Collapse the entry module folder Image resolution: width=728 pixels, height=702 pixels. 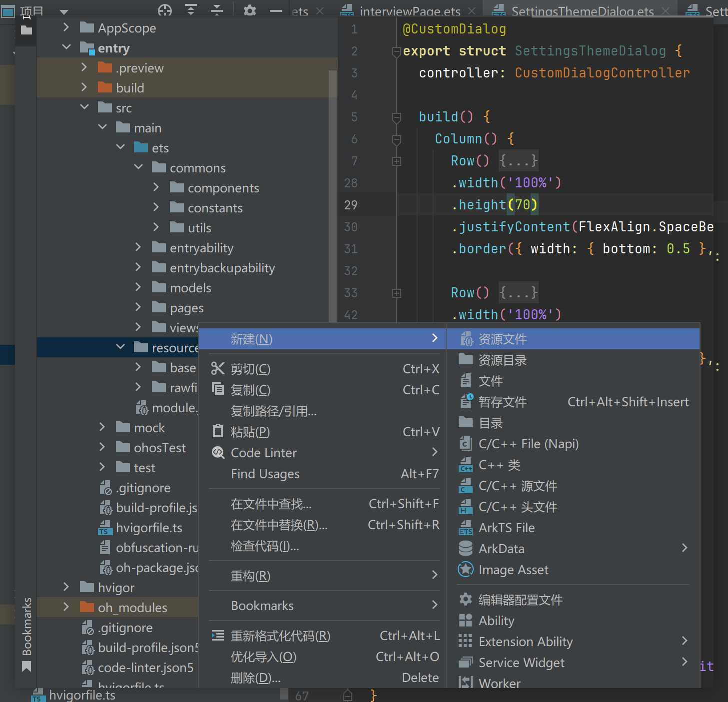pyautogui.click(x=66, y=47)
